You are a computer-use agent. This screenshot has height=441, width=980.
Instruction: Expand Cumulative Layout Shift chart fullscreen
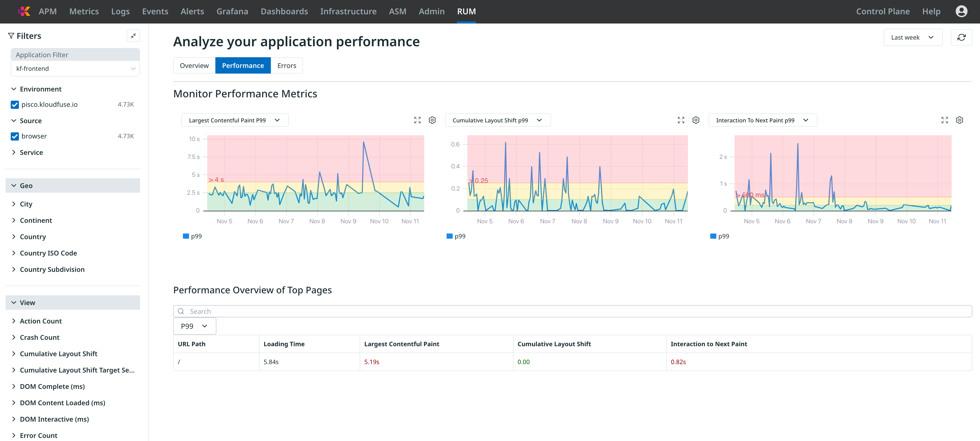[x=681, y=120]
